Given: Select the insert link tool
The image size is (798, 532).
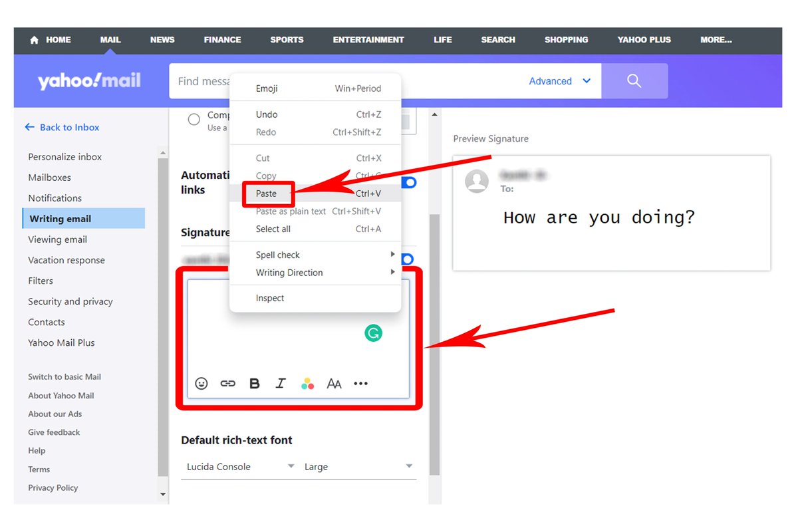Looking at the screenshot, I should [227, 383].
